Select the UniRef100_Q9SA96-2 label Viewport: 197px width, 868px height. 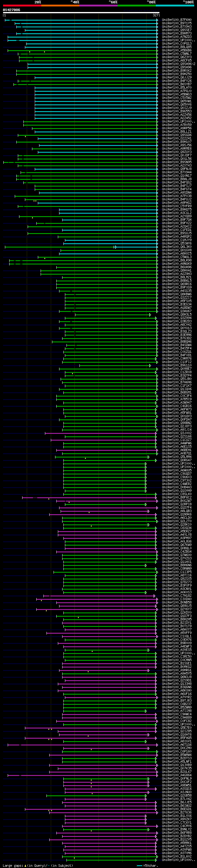click(179, 64)
